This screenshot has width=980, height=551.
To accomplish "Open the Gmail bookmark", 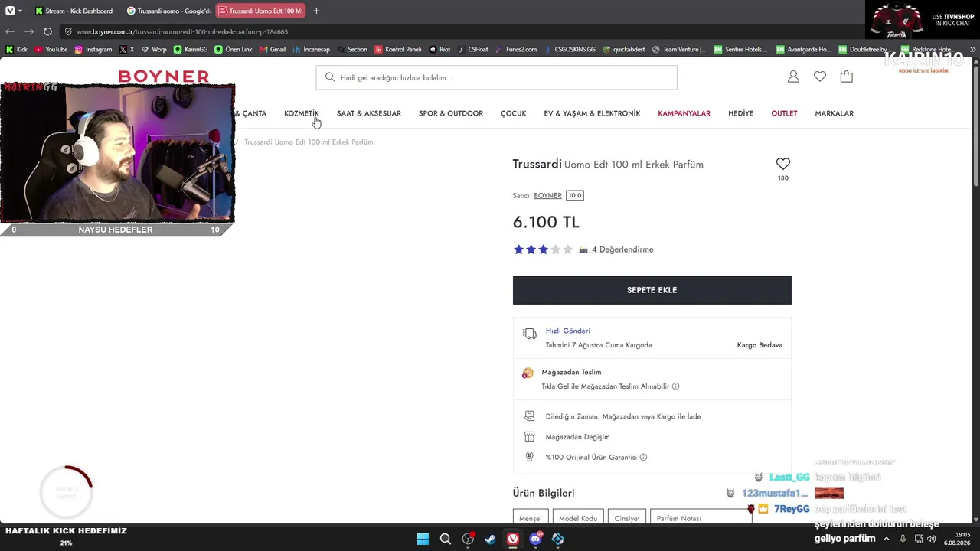I will tap(272, 49).
